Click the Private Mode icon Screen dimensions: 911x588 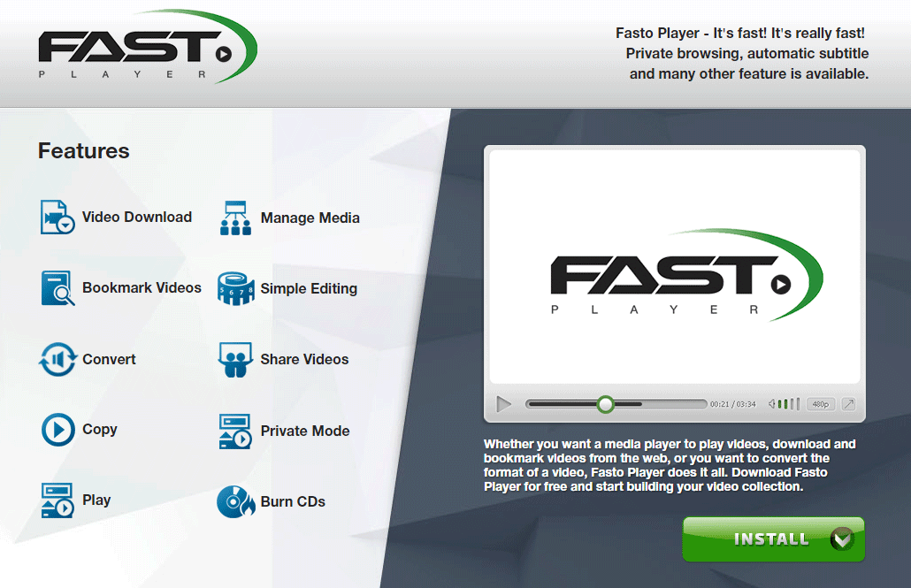pos(235,431)
